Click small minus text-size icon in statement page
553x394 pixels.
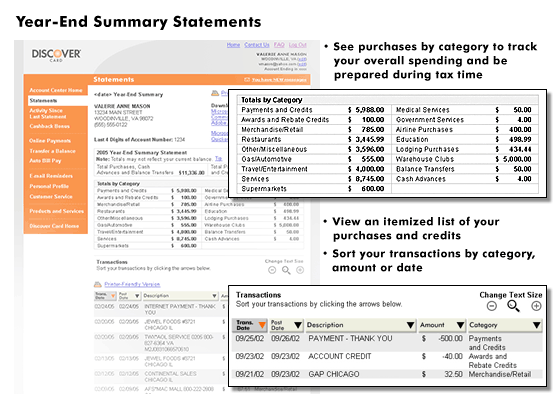point(272,270)
